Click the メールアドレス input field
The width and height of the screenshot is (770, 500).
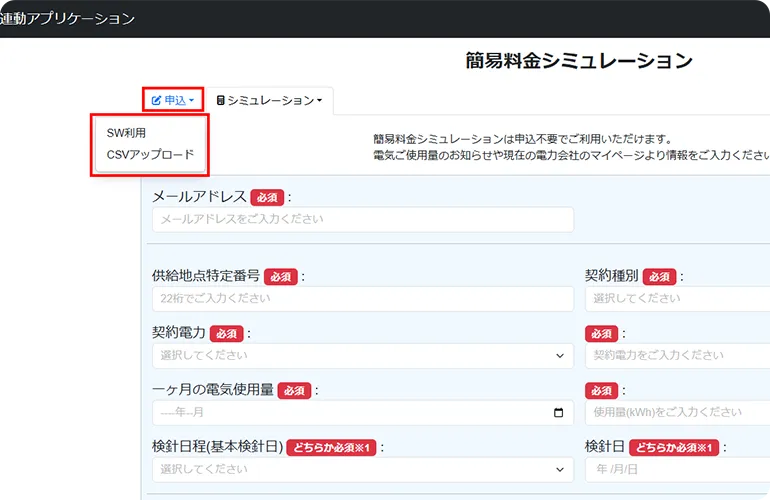pyautogui.click(x=363, y=219)
